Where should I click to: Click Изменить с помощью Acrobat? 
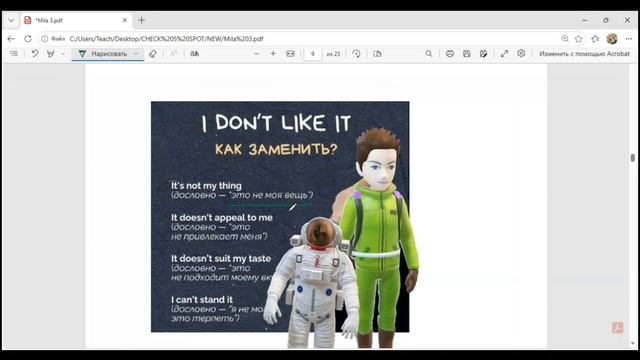coord(584,53)
